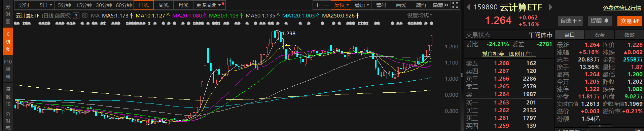Select the 资金 tab
The width and height of the screenshot is (644, 131).
click(600, 35)
